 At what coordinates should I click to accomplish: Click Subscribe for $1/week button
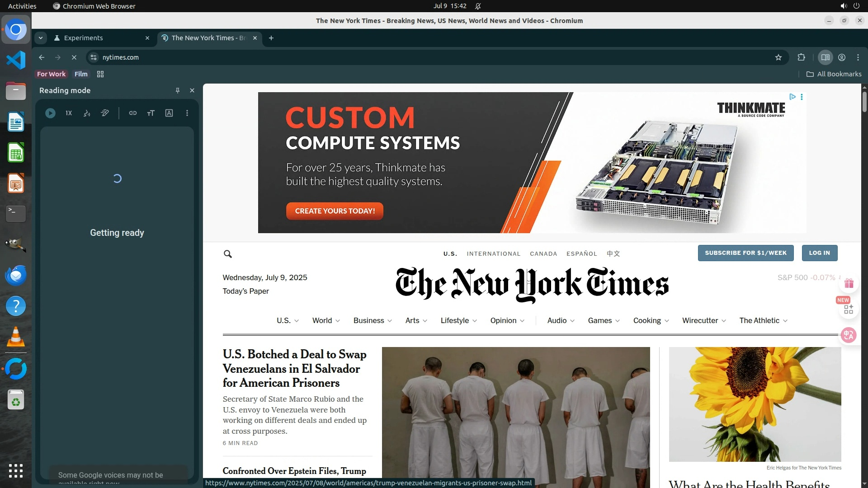(x=745, y=253)
